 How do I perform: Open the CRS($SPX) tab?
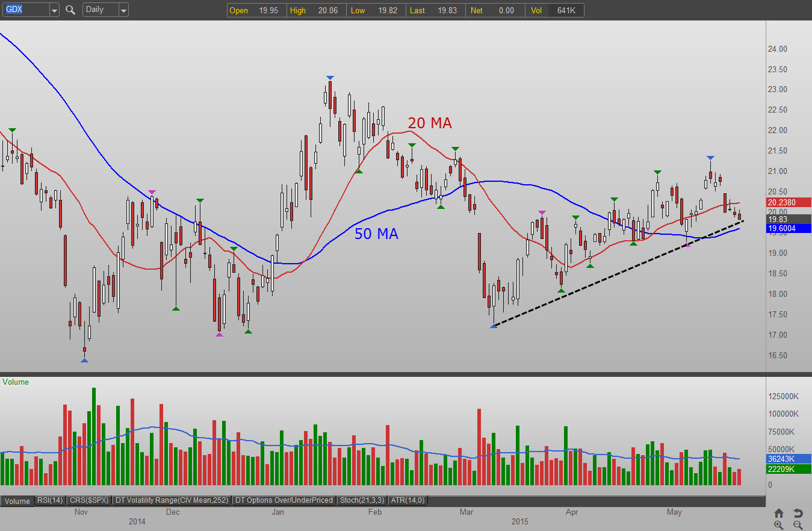[x=89, y=500]
